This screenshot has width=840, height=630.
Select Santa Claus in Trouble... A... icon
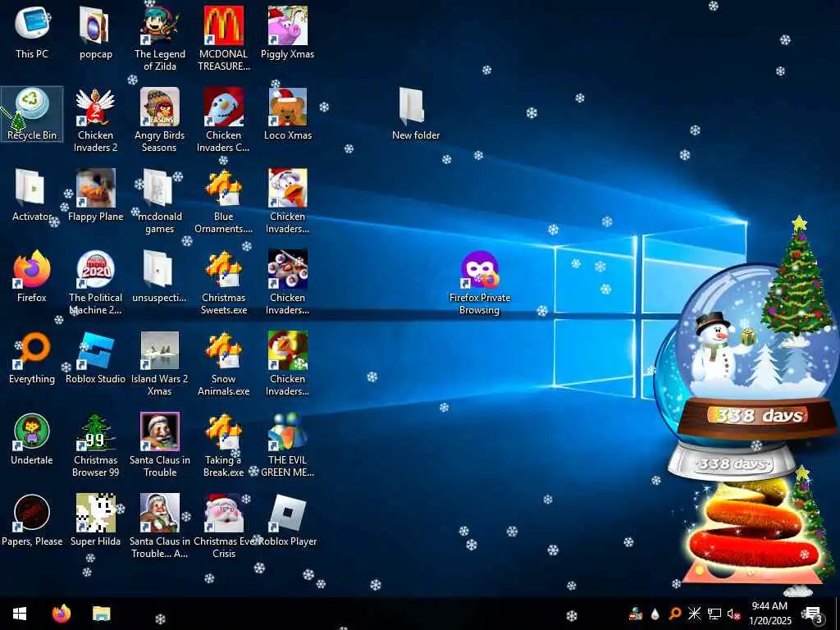[160, 526]
